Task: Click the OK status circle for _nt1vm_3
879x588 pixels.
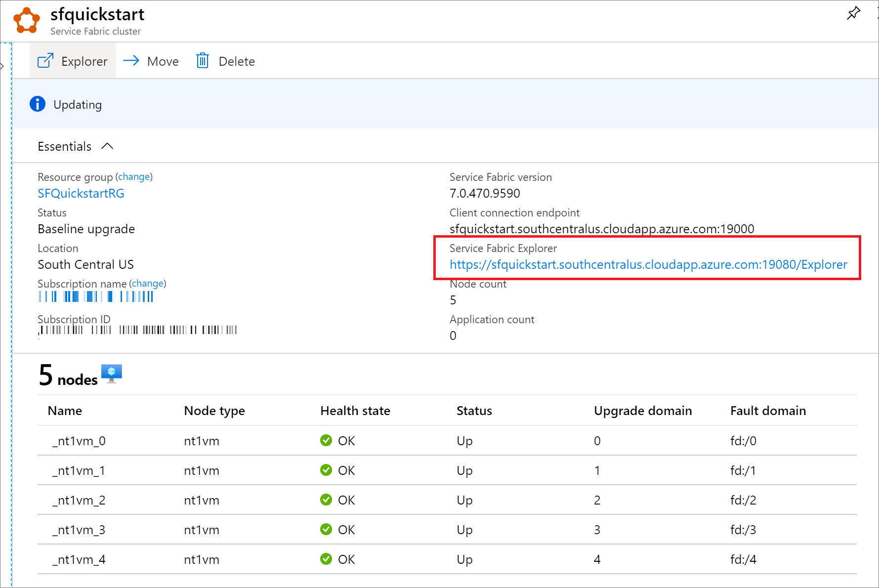Action: (326, 529)
